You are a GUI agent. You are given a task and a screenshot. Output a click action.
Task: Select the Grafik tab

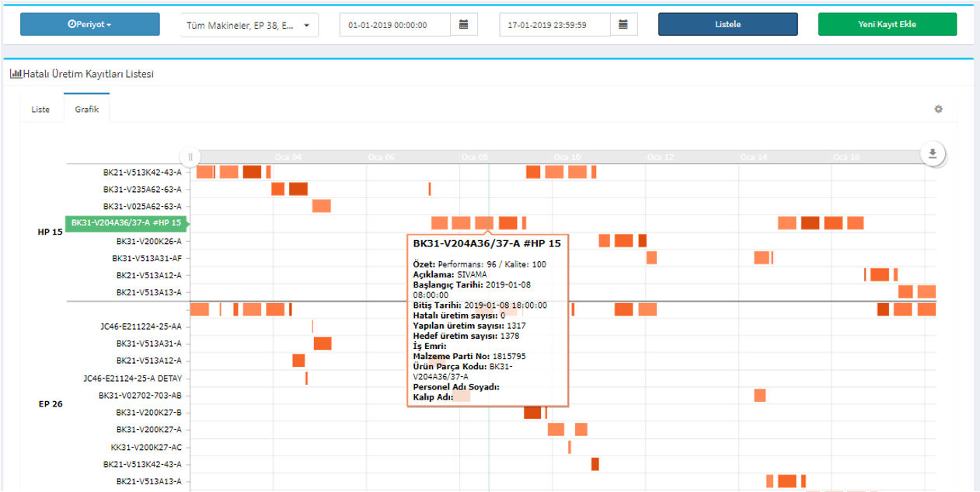86,110
